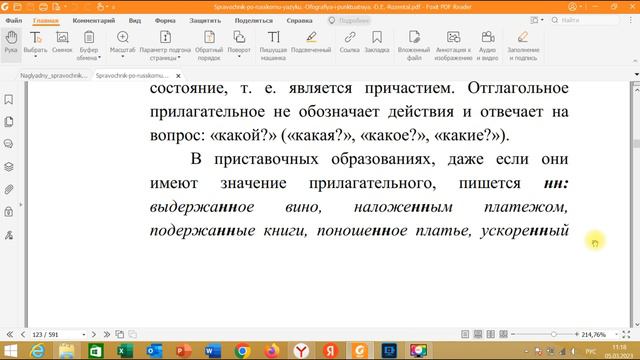
Task: Click the Ссылка link tool
Action: [x=349, y=42]
